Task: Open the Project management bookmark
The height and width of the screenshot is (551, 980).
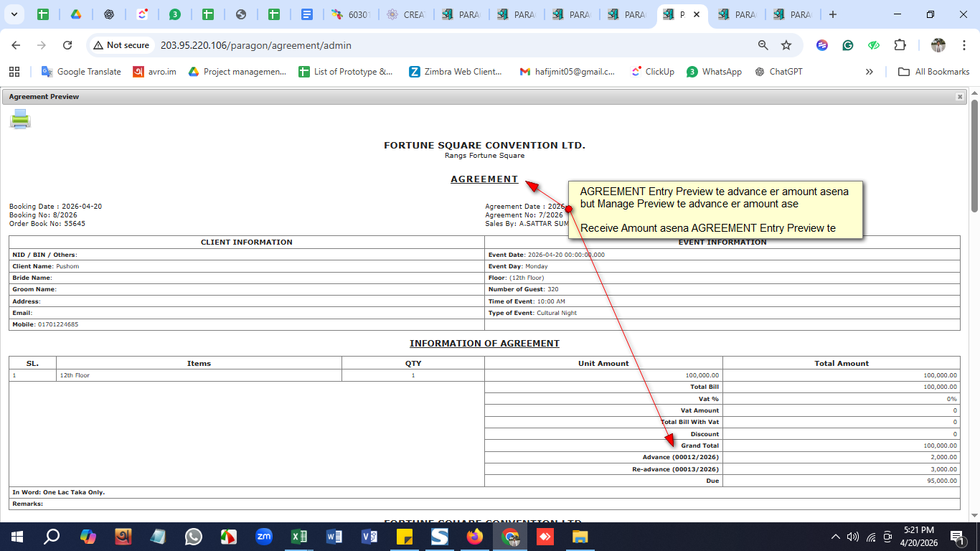Action: click(237, 72)
